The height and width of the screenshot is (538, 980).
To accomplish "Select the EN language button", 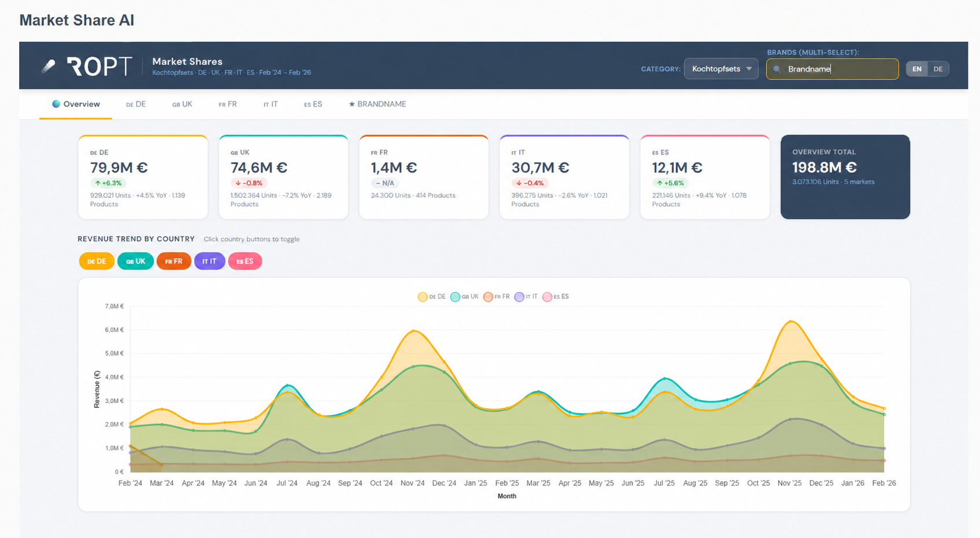I will click(x=917, y=69).
